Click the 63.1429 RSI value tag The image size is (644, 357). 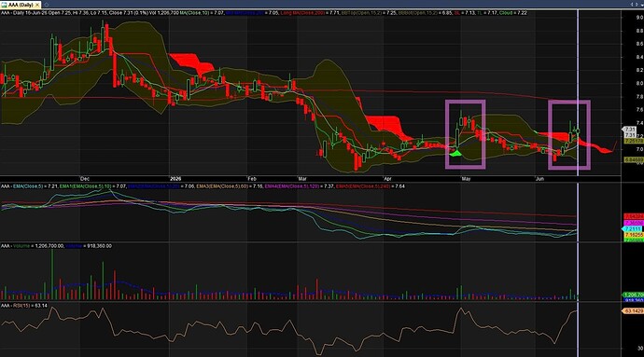633,311
